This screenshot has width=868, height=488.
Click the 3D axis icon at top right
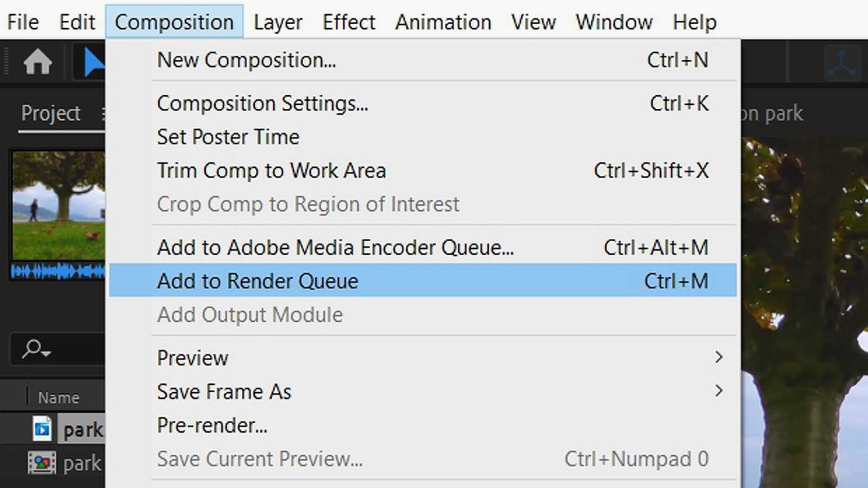pyautogui.click(x=842, y=64)
